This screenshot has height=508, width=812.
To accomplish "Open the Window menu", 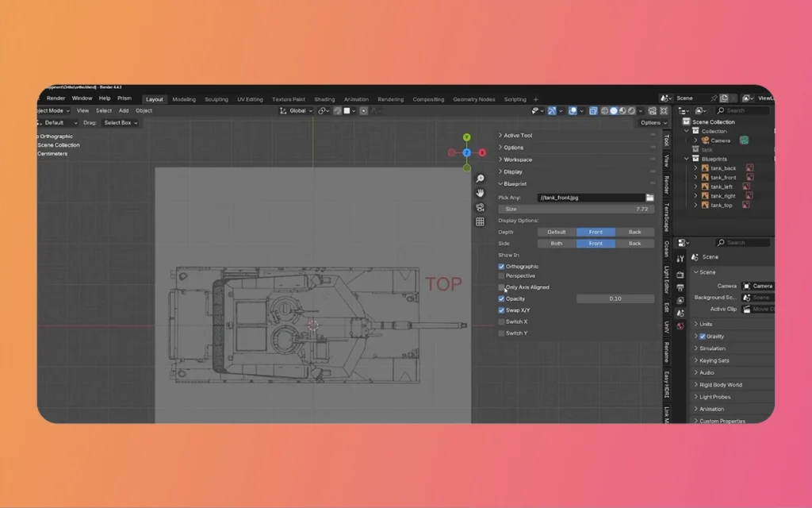I will pos(82,98).
